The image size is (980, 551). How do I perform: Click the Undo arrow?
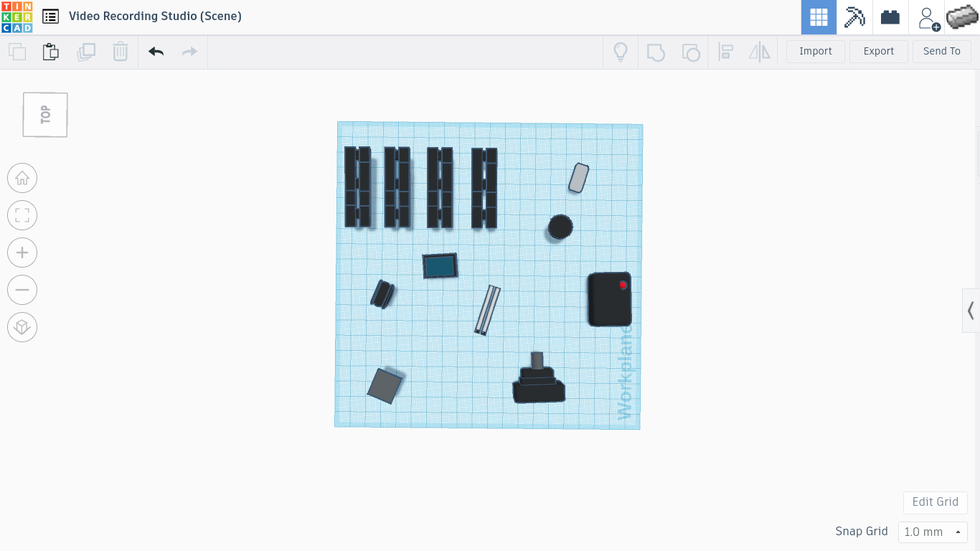[x=156, y=51]
